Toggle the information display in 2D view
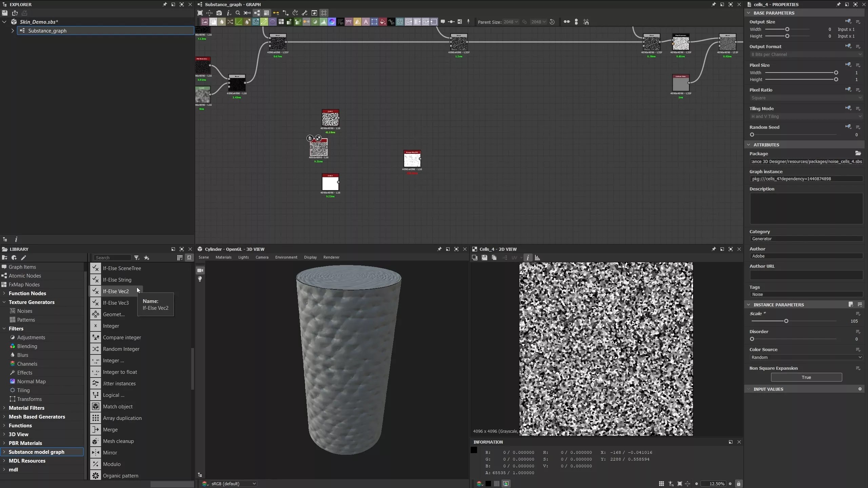Screen dimensions: 868x488 click(528, 258)
